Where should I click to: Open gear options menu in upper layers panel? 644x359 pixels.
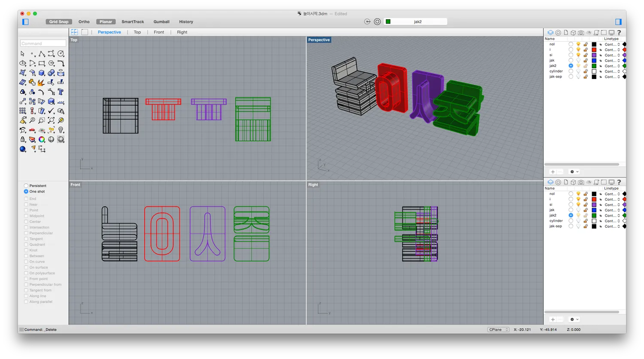(x=574, y=172)
